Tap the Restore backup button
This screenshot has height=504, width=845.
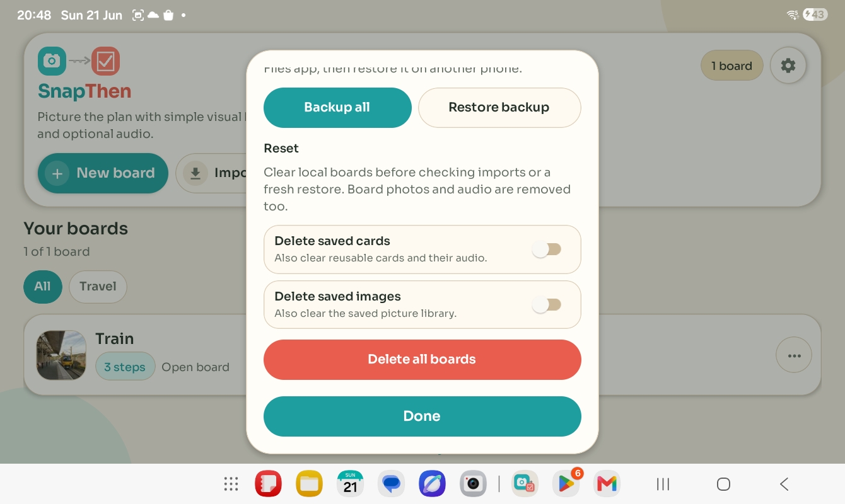coord(499,108)
